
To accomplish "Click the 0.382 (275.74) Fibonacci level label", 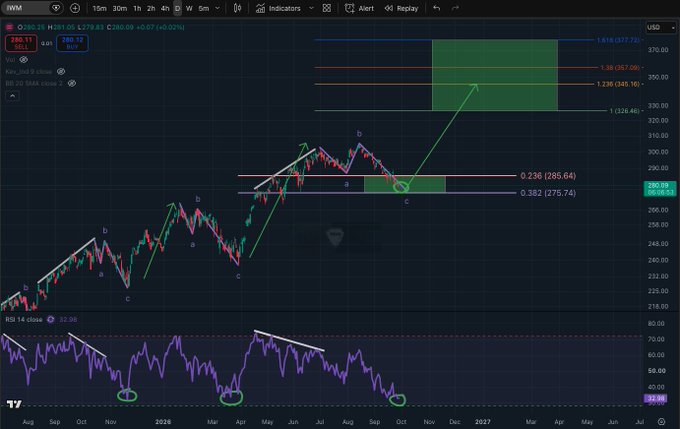I will pyautogui.click(x=548, y=193).
